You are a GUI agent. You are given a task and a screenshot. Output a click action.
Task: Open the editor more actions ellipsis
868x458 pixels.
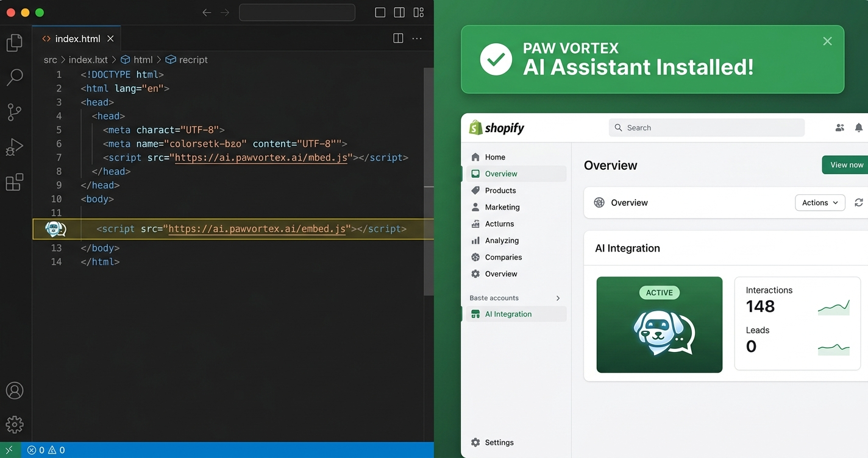[417, 38]
